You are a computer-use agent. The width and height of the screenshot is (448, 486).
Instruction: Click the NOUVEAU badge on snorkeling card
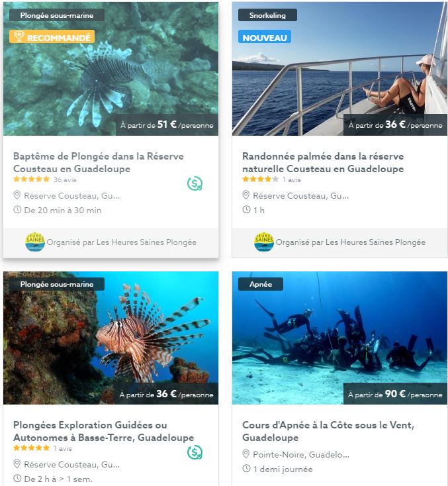tap(265, 37)
